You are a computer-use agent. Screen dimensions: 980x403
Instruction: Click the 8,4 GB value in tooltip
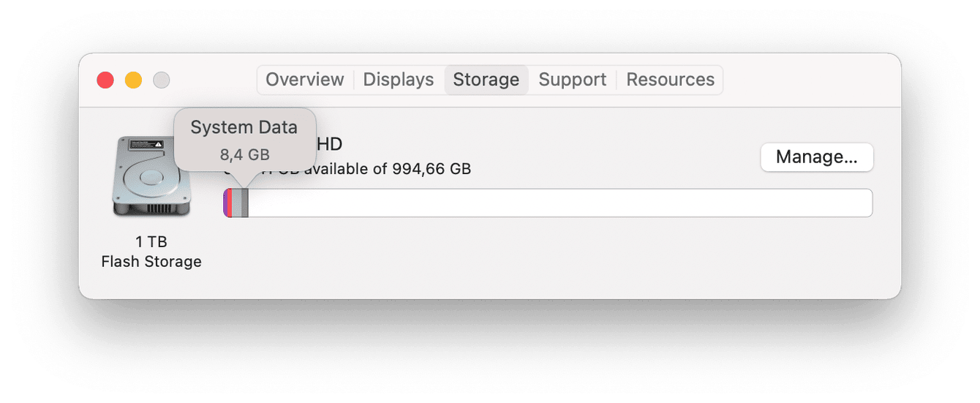click(x=244, y=154)
